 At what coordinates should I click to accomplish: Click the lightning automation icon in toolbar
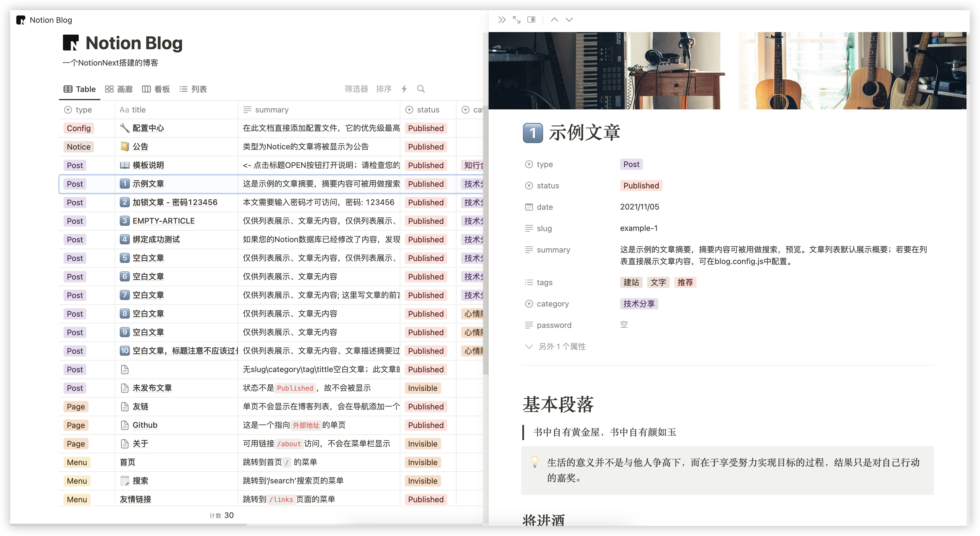pos(404,89)
